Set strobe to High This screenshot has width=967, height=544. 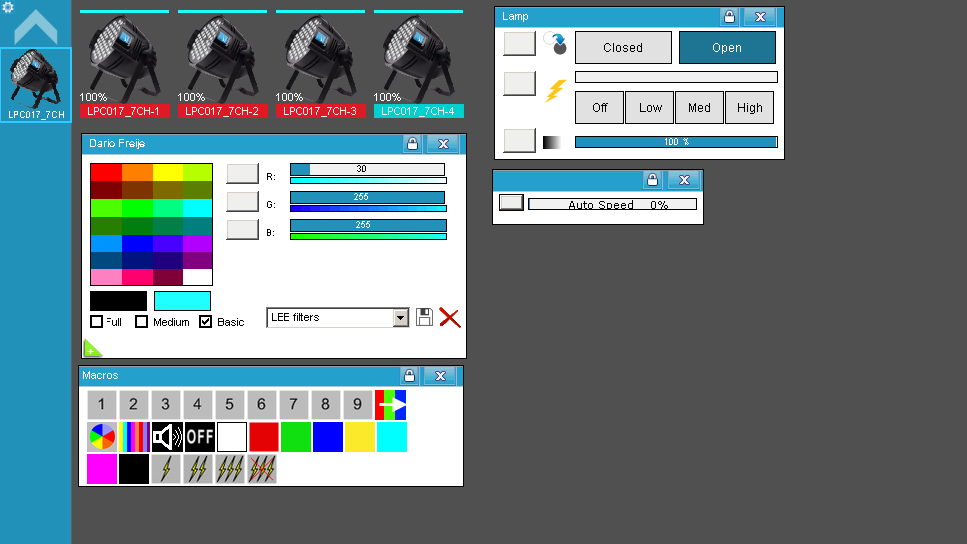pos(749,107)
